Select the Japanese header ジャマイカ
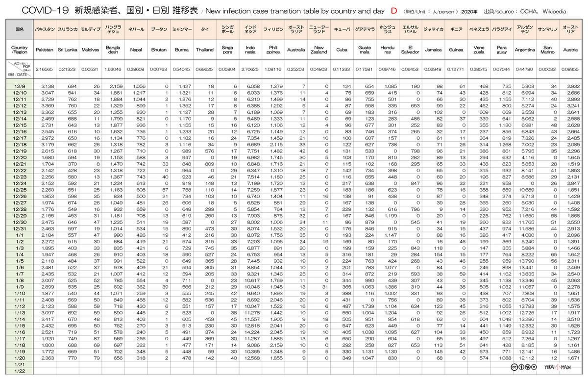This screenshot has height=378, width=588. click(x=433, y=30)
